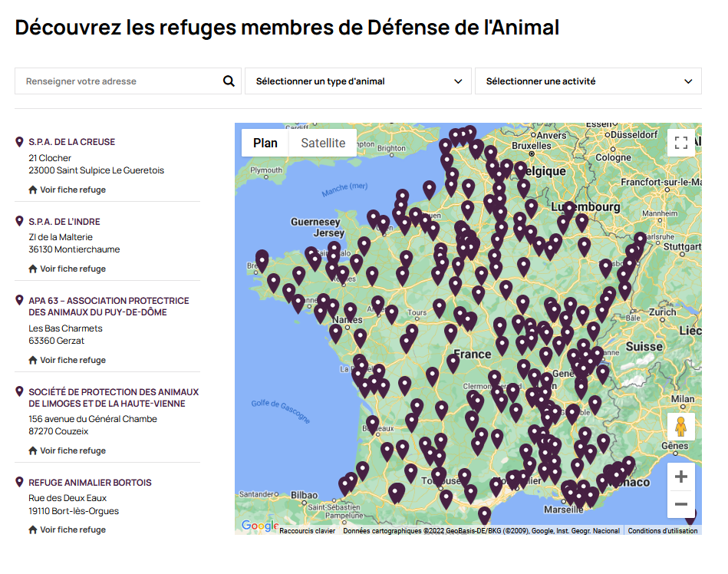The width and height of the screenshot is (728, 574).
Task: Open S.P.A. DE L'INDRE refuge title
Action: [64, 222]
